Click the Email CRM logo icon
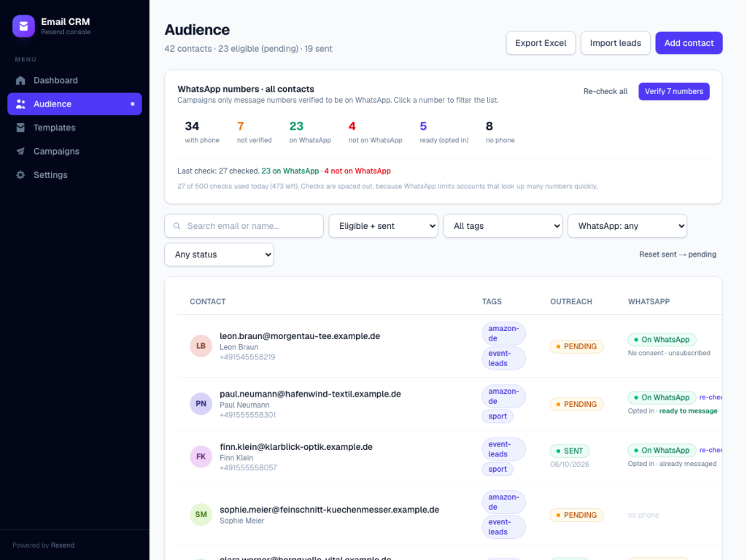Image resolution: width=747 pixels, height=560 pixels. [23, 26]
